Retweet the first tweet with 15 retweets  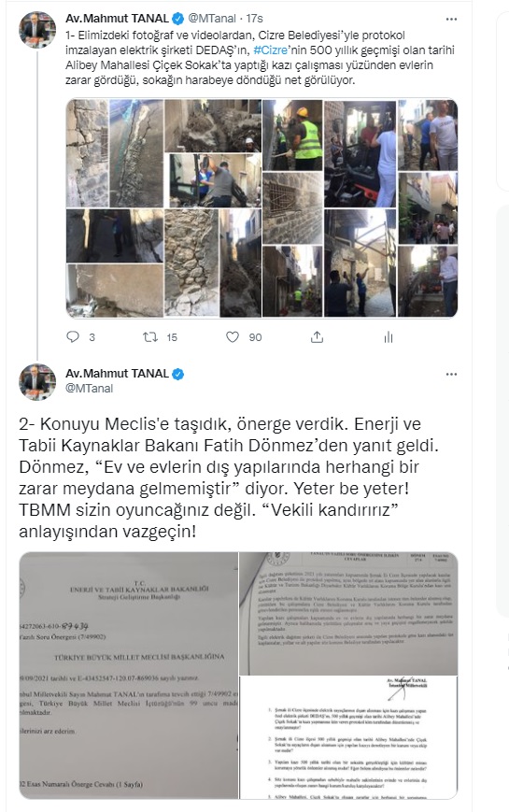[x=150, y=337]
